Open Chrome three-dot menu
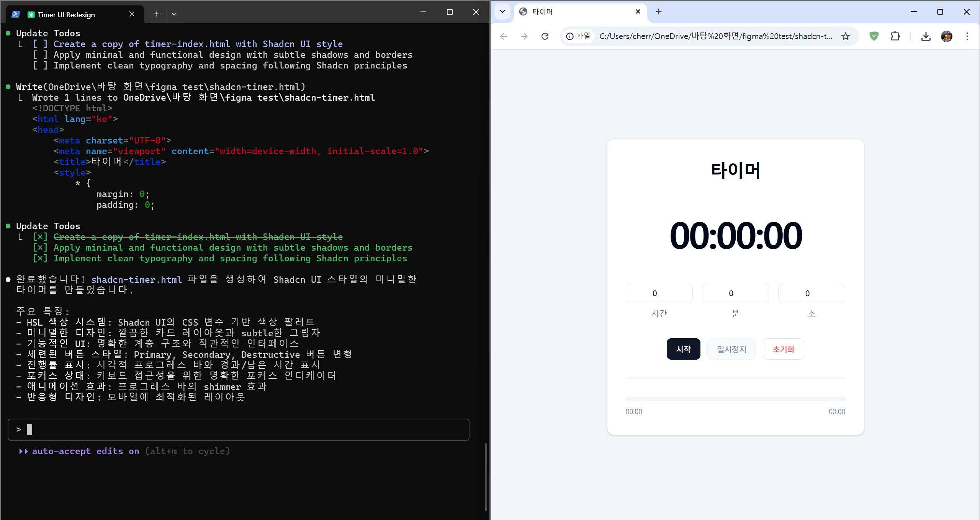Screen dimensions: 980x520 coord(967,36)
